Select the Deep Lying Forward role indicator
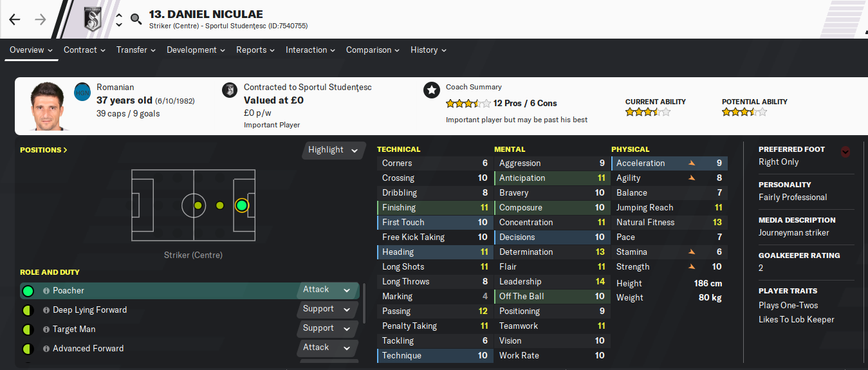 pos(28,310)
